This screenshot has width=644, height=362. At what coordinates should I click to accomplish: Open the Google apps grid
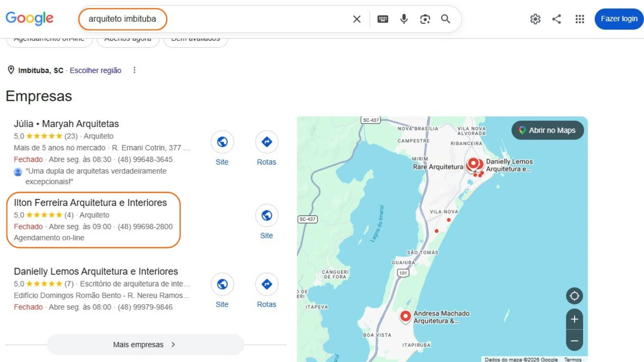point(580,19)
